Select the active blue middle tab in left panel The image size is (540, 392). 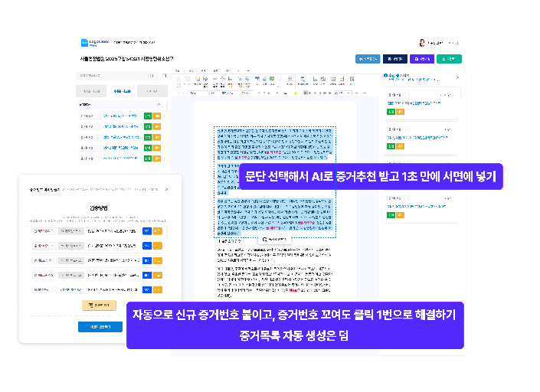(122, 91)
